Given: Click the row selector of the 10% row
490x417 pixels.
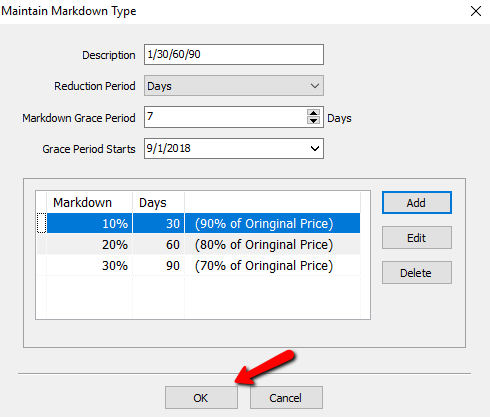Looking at the screenshot, I should (x=41, y=223).
